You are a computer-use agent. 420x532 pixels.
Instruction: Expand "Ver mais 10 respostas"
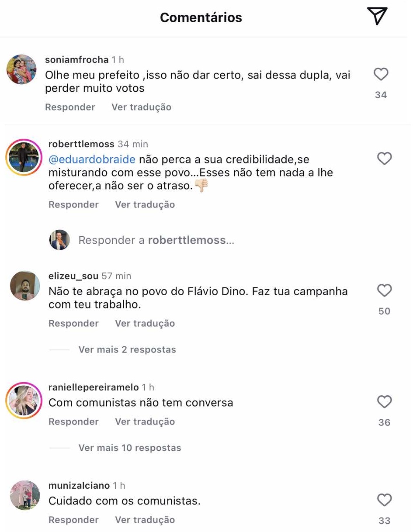point(130,448)
